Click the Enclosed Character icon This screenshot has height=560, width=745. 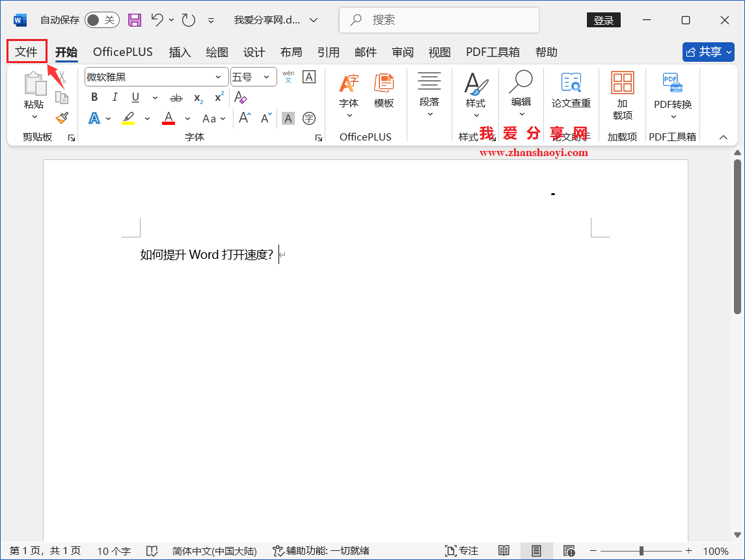(x=309, y=118)
